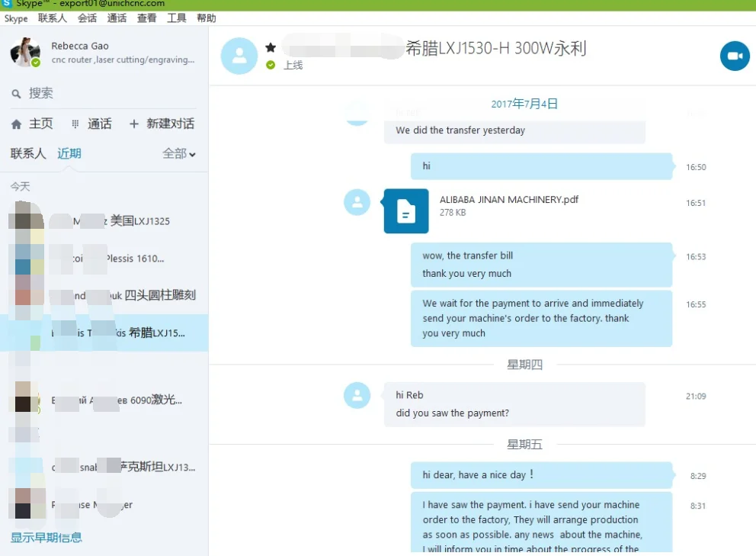Click the 16:51 timestamp beside the PDF
This screenshot has width=756, height=556.
pyautogui.click(x=696, y=203)
